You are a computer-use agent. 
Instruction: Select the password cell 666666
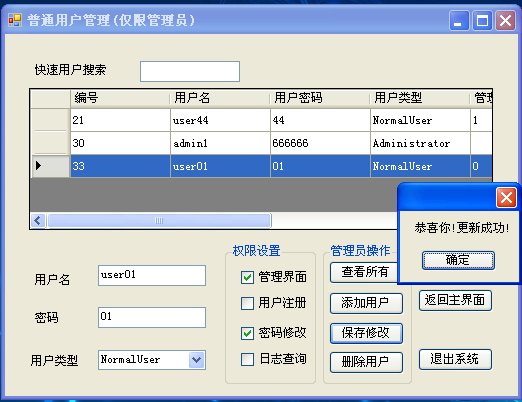click(320, 143)
